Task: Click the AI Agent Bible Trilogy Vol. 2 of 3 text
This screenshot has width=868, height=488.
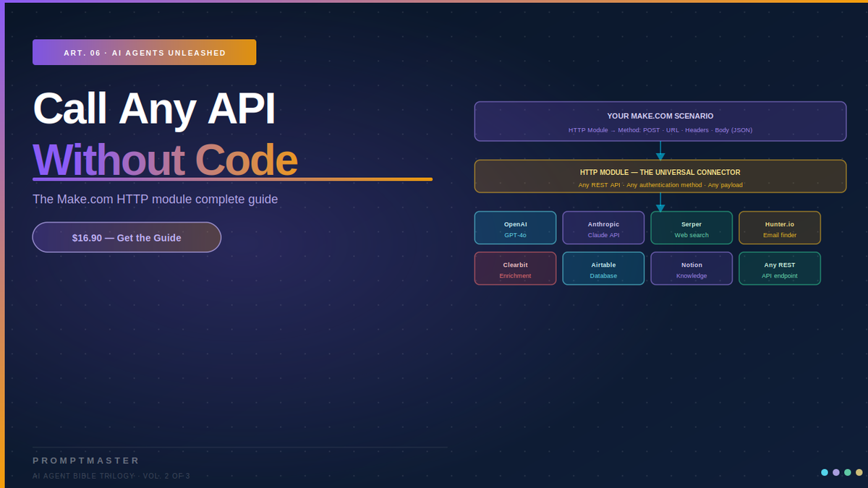Action: click(111, 476)
